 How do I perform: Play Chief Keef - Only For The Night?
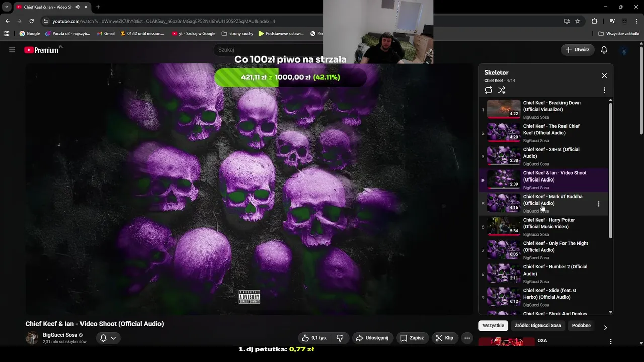point(543,250)
